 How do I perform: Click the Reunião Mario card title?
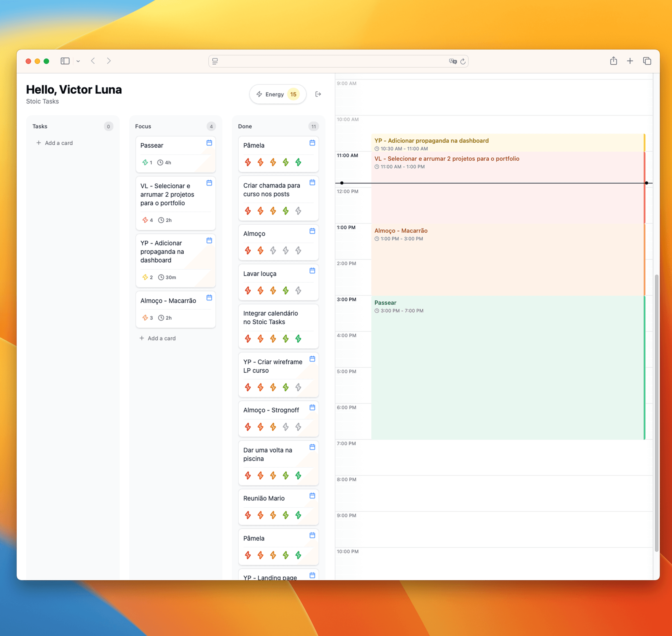pyautogui.click(x=264, y=498)
